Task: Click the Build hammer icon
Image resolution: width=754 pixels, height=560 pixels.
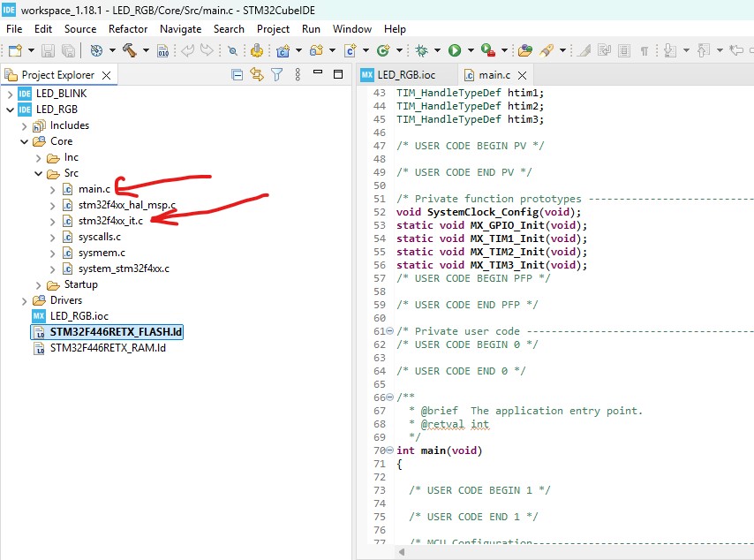Action: pos(130,50)
